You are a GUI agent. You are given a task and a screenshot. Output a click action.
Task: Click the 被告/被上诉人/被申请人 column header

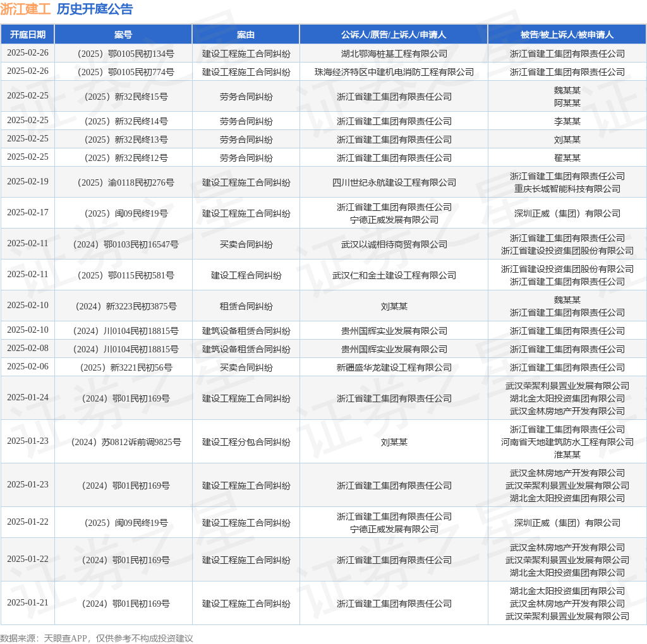click(567, 35)
